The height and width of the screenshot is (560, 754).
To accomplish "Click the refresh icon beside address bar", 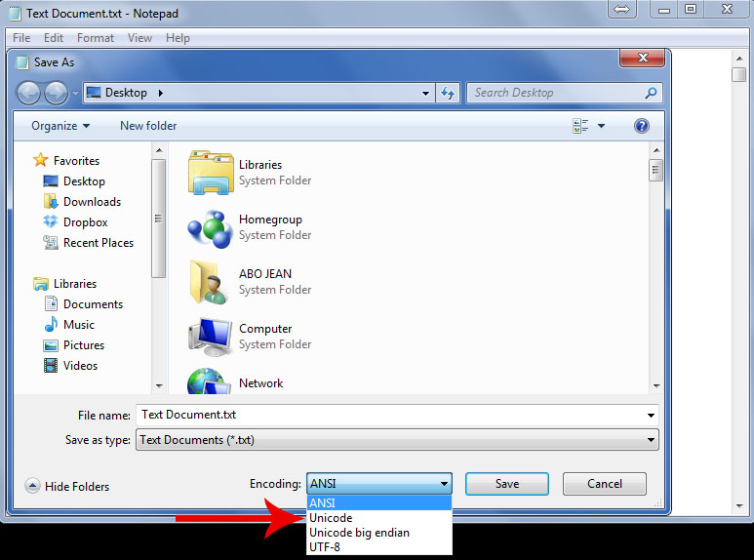I will point(449,93).
